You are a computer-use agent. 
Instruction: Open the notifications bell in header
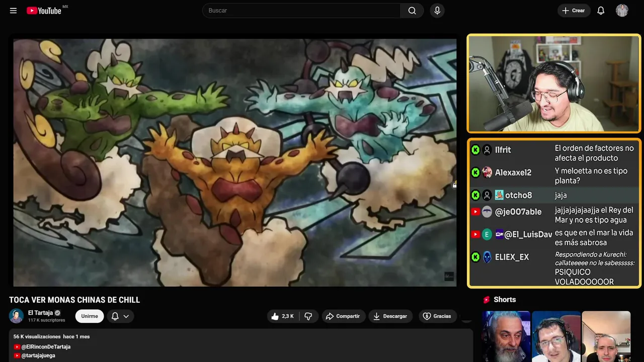pos(601,11)
